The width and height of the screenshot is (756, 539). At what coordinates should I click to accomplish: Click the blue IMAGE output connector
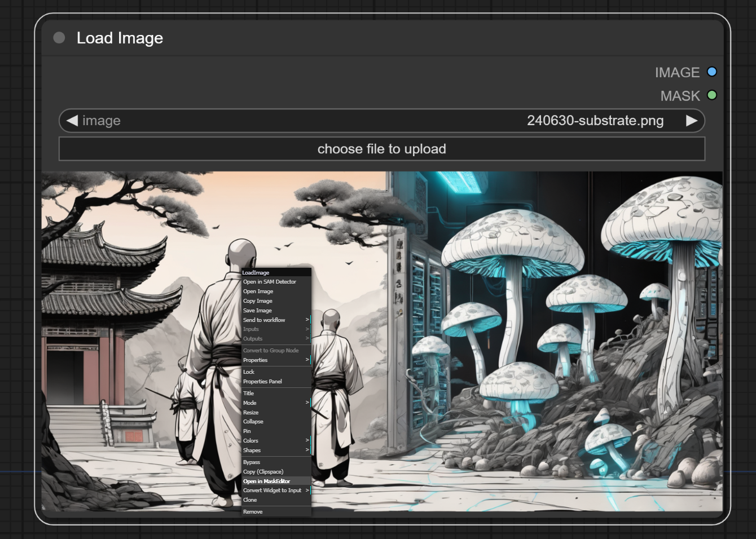point(711,72)
